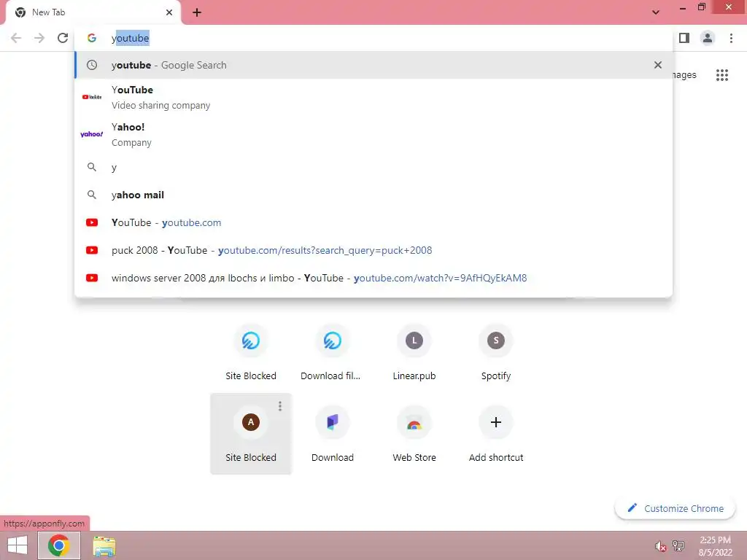This screenshot has width=747, height=560.
Task: Select the New Tab tab
Action: tap(93, 13)
